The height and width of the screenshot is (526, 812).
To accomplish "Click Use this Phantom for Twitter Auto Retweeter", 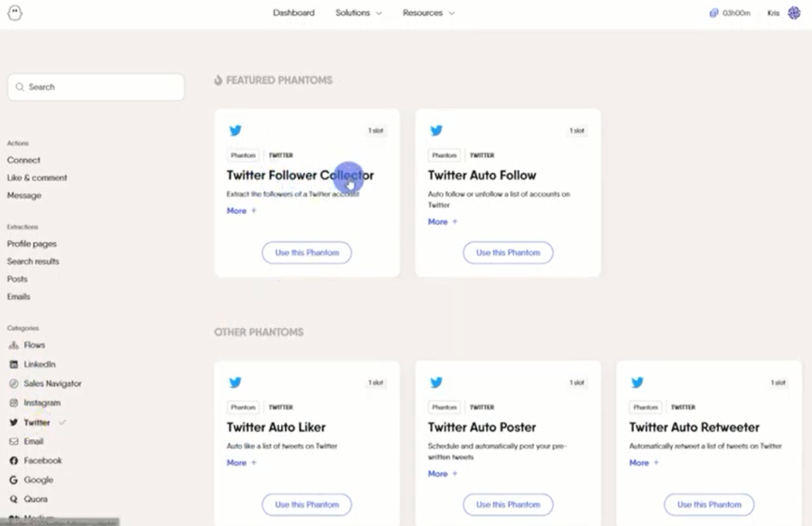I will click(x=708, y=504).
